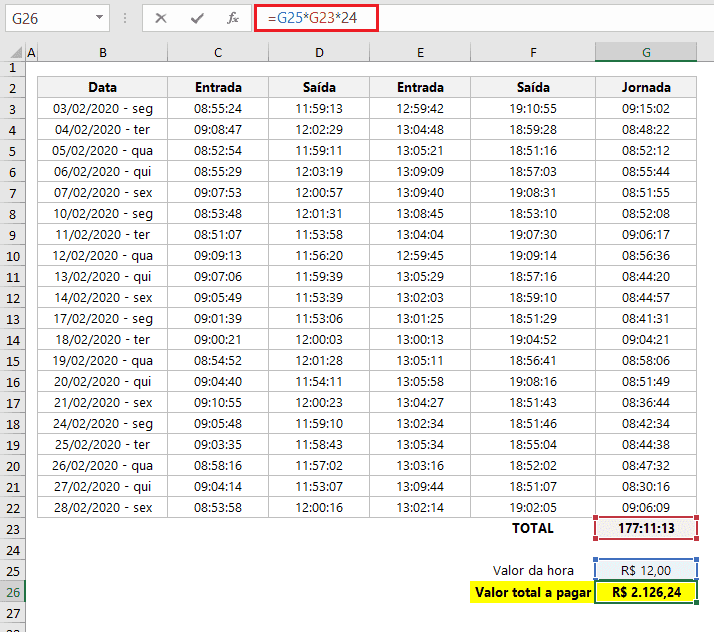Image resolution: width=714 pixels, height=632 pixels.
Task: Select row 13 header
Action: point(12,319)
